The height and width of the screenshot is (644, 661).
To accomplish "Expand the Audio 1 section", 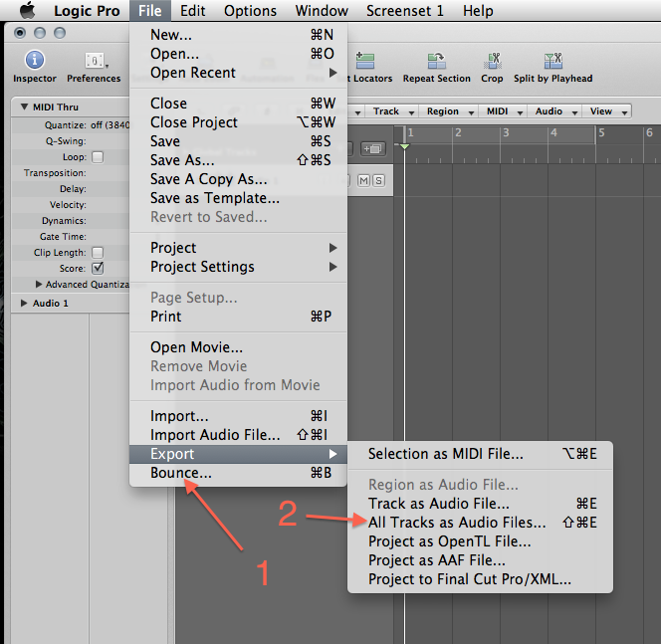I will (24, 303).
